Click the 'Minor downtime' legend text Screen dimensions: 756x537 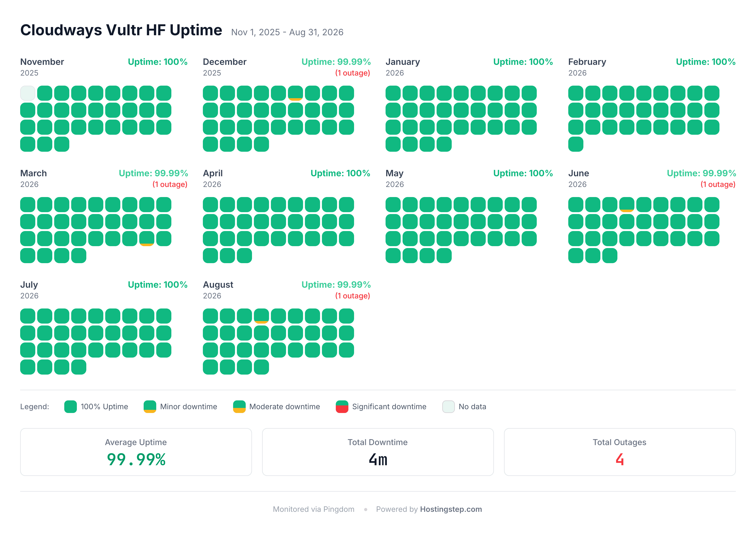point(189,407)
